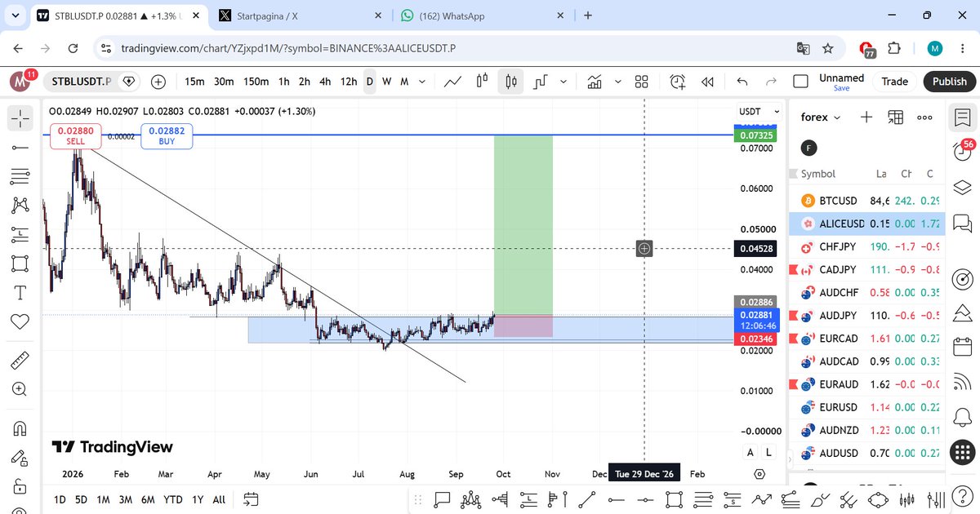Click the Publish button
The height and width of the screenshot is (514, 980).
coord(949,82)
